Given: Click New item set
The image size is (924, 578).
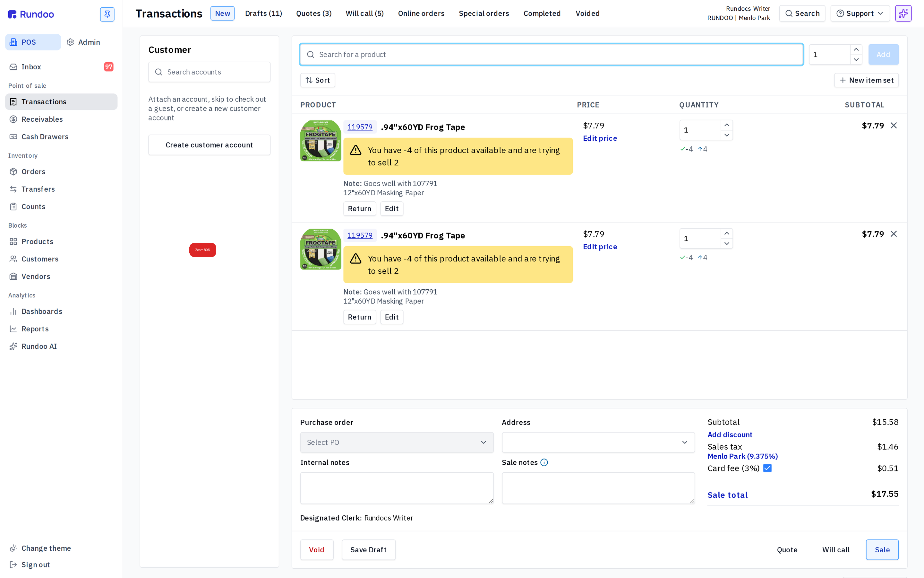Looking at the screenshot, I should pos(866,80).
